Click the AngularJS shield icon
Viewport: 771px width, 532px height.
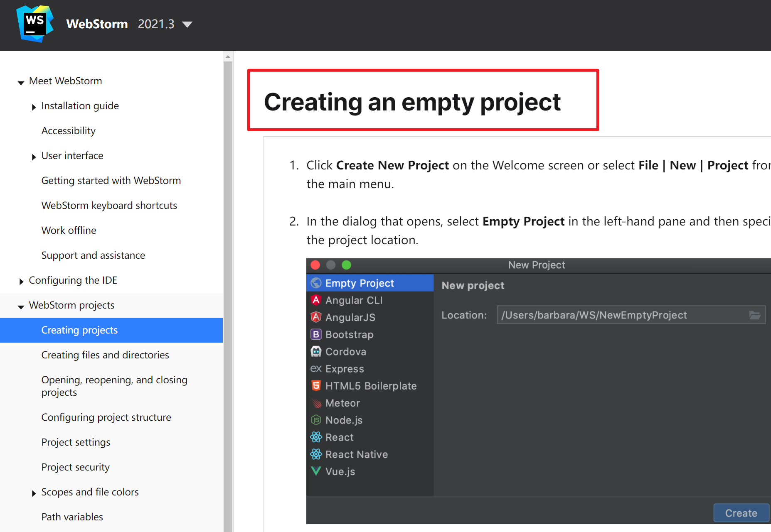click(316, 317)
